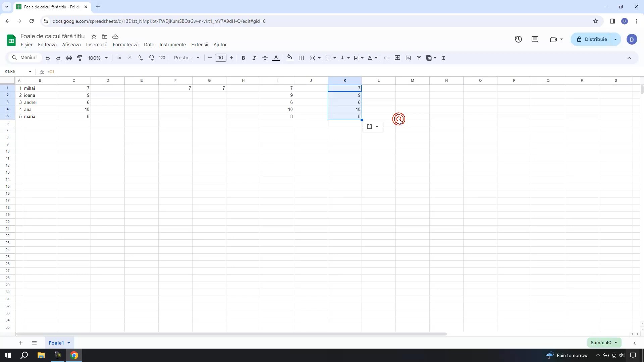Format selection as percent

129,58
